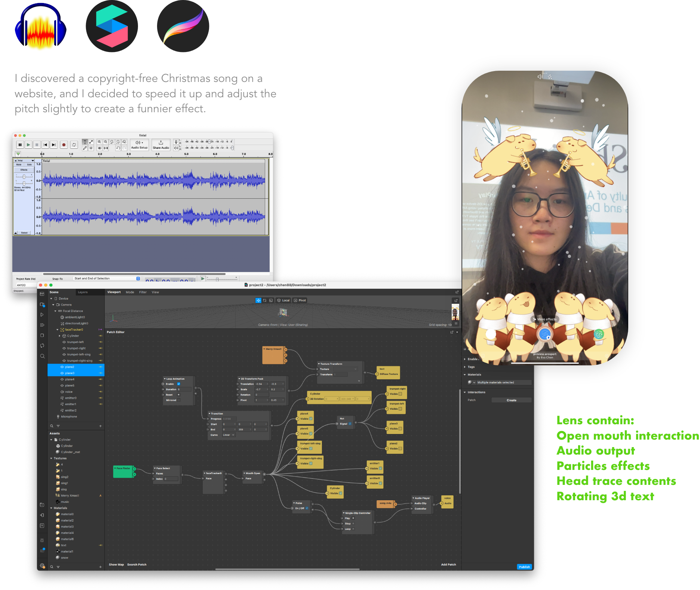Select the Envelope tool in Audacity
Viewport: 700px width, 590px height.
point(91,142)
